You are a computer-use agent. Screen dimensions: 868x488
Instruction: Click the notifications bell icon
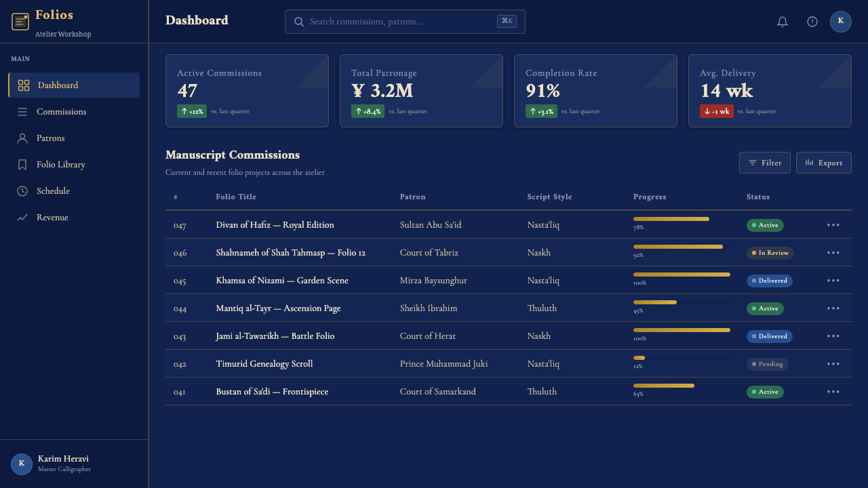(x=783, y=22)
